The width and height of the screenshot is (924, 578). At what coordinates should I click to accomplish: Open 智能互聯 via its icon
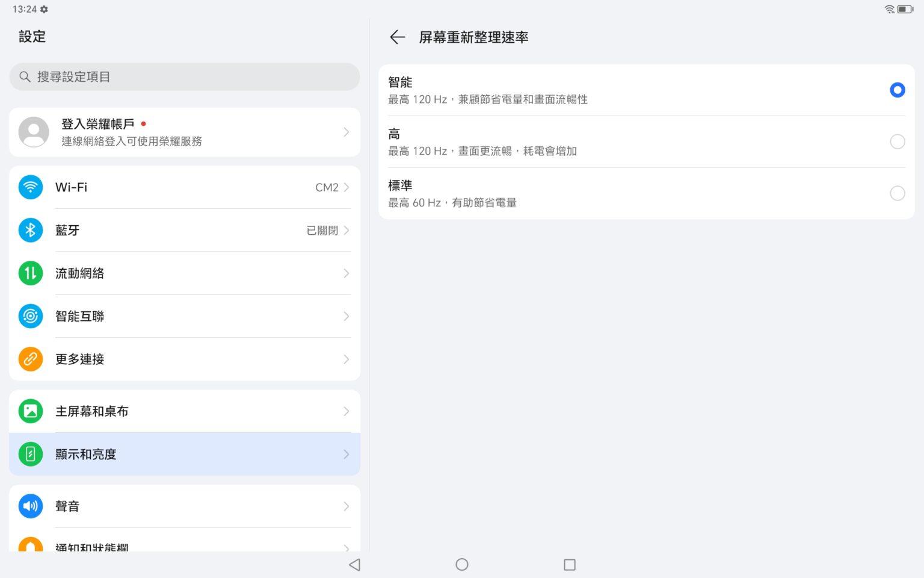tap(31, 316)
